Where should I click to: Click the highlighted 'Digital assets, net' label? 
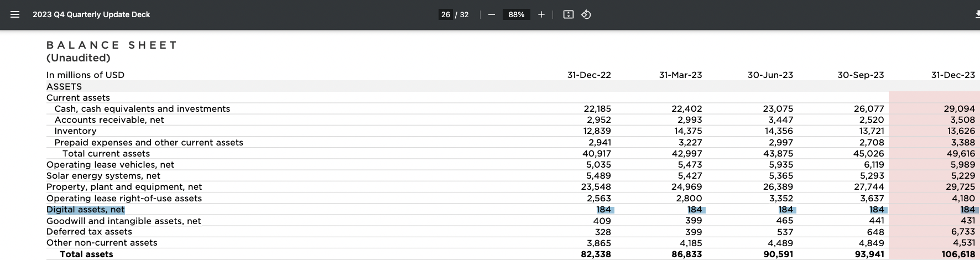point(86,210)
